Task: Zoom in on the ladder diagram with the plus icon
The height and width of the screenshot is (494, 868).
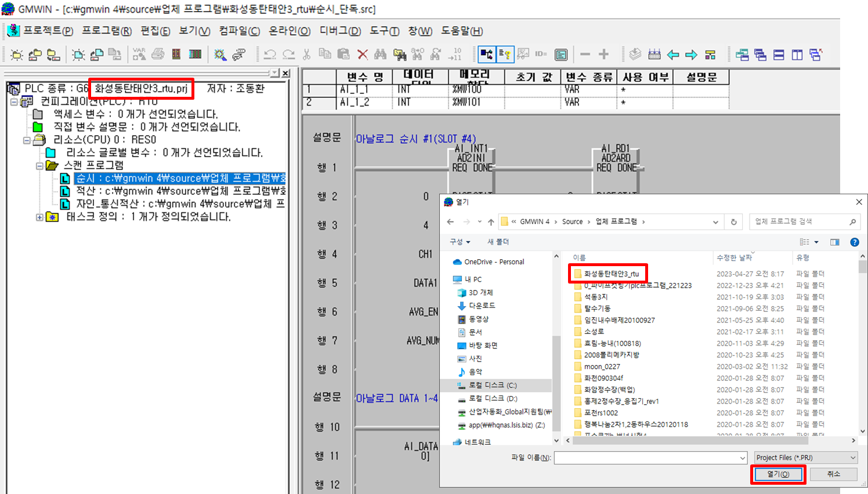Action: point(603,54)
